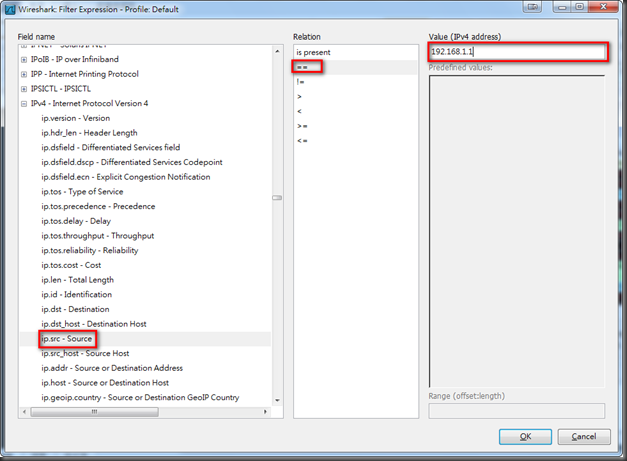
Task: Maximize the Filter Expression dialog
Action: 579,7
